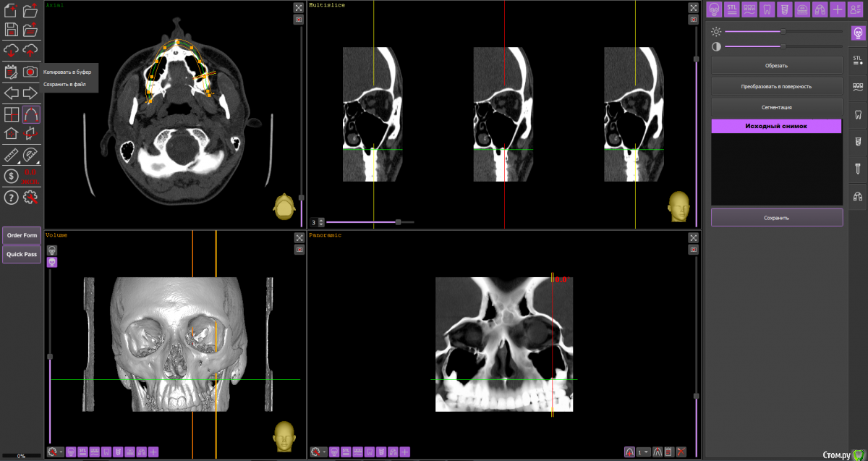Click the STL icon in top toolbar
The image size is (868, 461).
tap(731, 9)
